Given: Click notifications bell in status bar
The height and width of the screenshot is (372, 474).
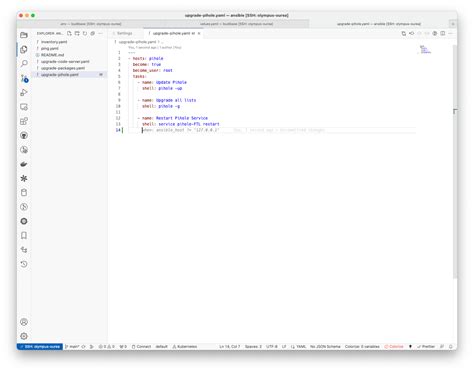Looking at the screenshot, I should pyautogui.click(x=450, y=347).
